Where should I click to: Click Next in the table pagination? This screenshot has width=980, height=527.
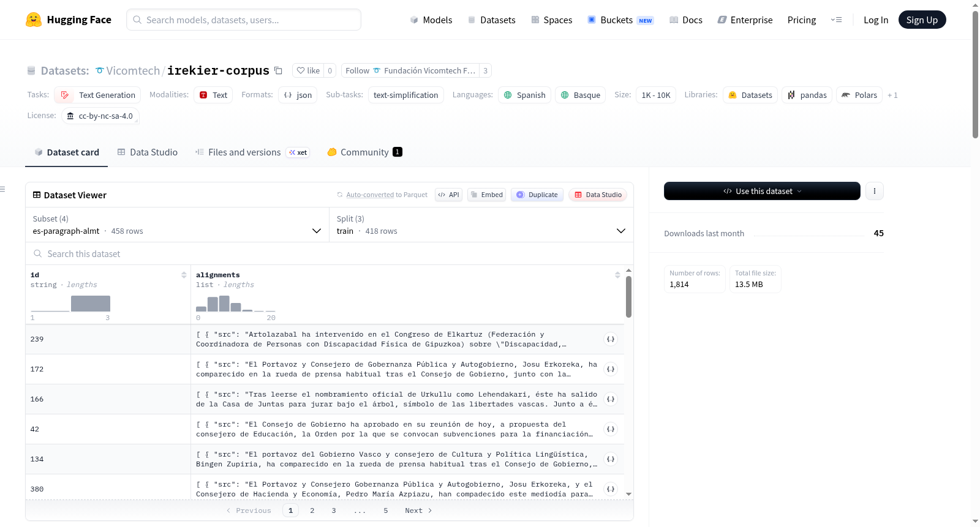pos(418,510)
